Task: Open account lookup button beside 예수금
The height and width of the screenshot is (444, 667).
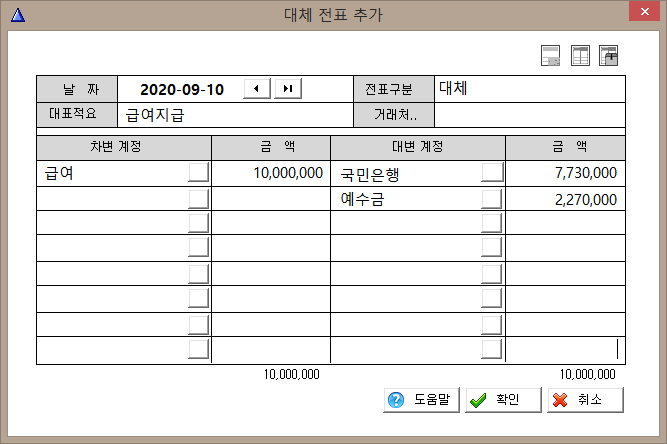Action: pyautogui.click(x=492, y=199)
